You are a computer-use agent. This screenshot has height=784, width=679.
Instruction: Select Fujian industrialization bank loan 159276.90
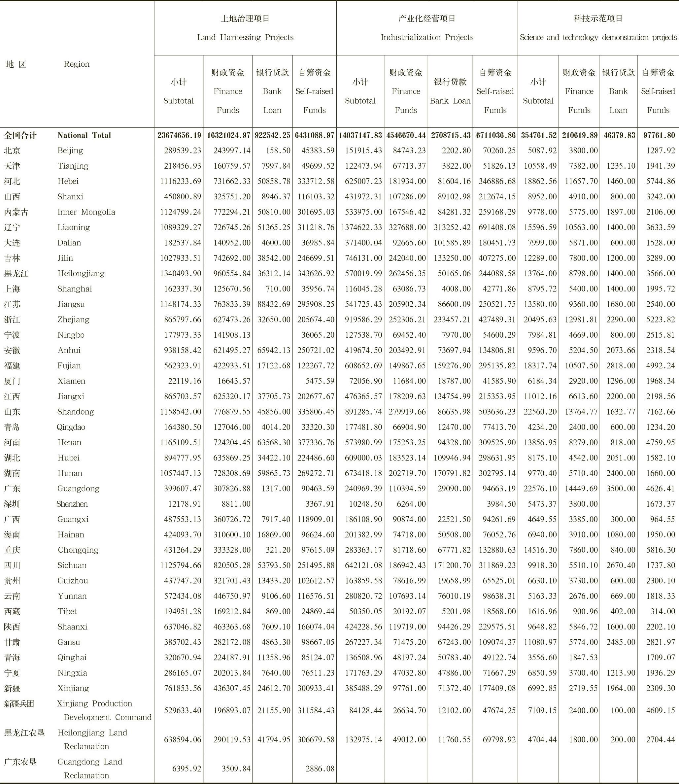[x=452, y=366]
